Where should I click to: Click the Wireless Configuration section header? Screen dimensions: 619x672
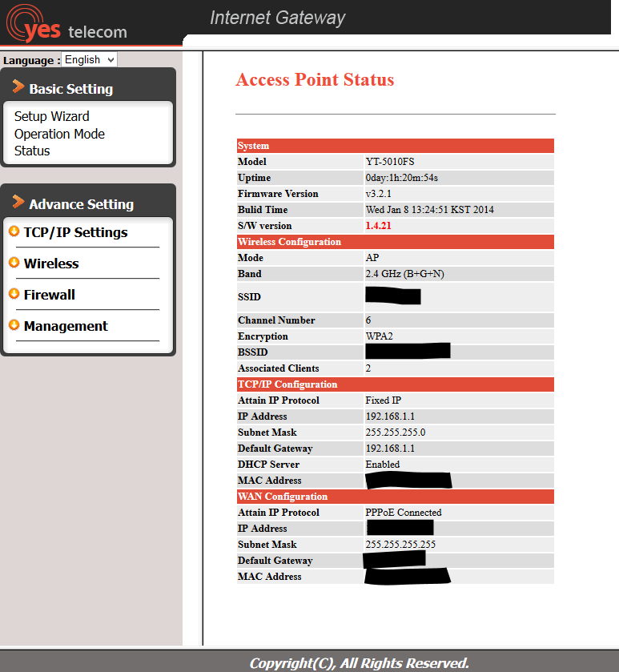(289, 242)
